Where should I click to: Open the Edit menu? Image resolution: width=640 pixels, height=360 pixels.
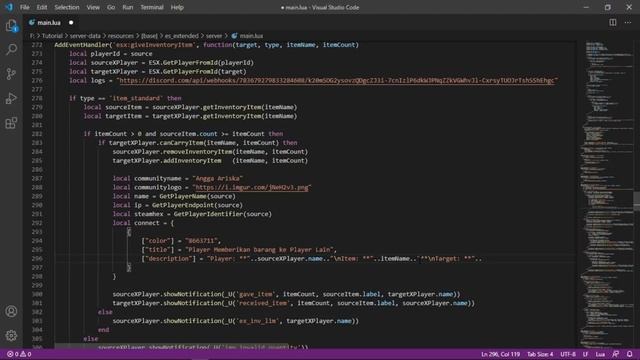pyautogui.click(x=42, y=7)
